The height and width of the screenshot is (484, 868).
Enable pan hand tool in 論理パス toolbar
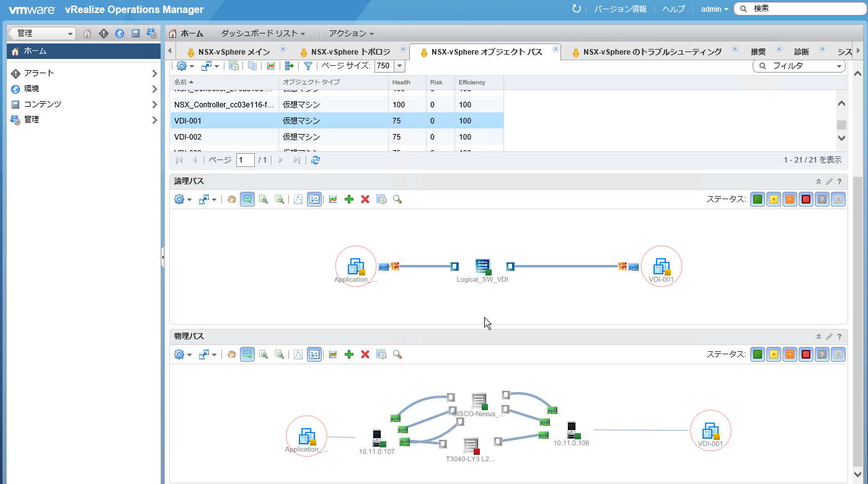(231, 199)
